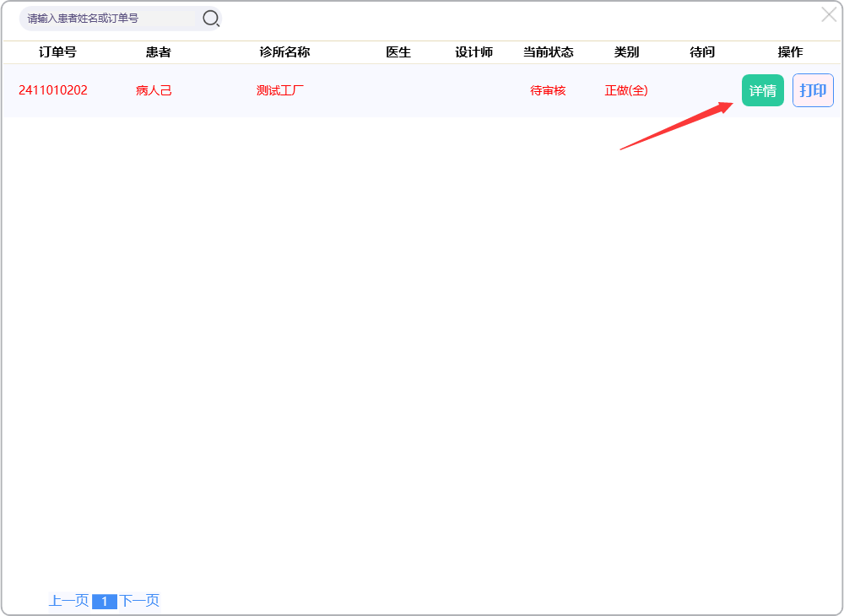844x616 pixels.
Task: Click the 当前状态 column header
Action: click(x=548, y=52)
